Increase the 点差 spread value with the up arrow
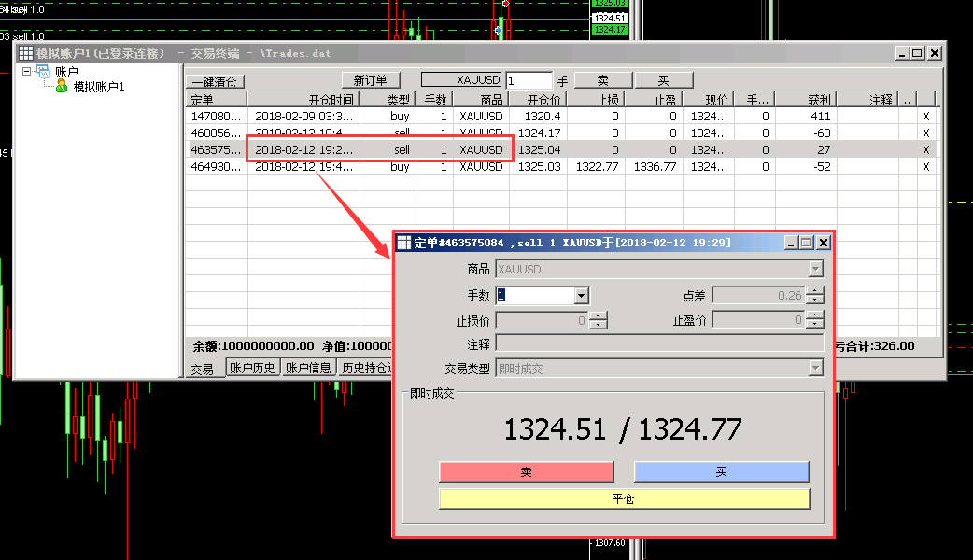973x560 pixels. pos(815,291)
